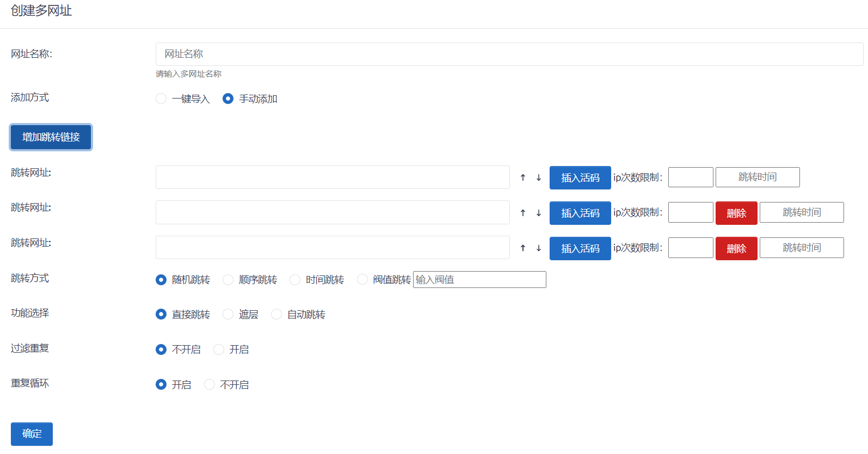
Task: Choose 时间跳转 jump mode
Action: click(x=295, y=280)
